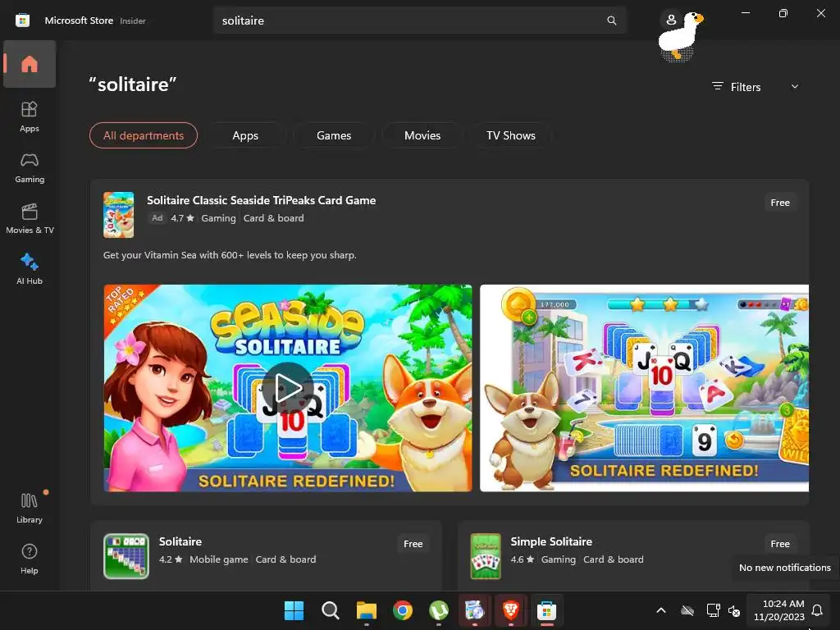Open the Apps section in the sidebar
The height and width of the screenshot is (630, 840).
tap(30, 116)
